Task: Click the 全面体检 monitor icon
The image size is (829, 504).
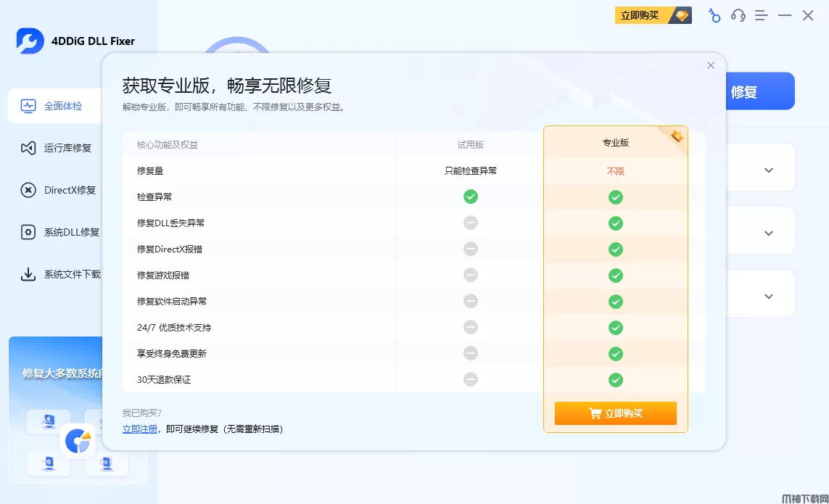Action: [x=28, y=106]
